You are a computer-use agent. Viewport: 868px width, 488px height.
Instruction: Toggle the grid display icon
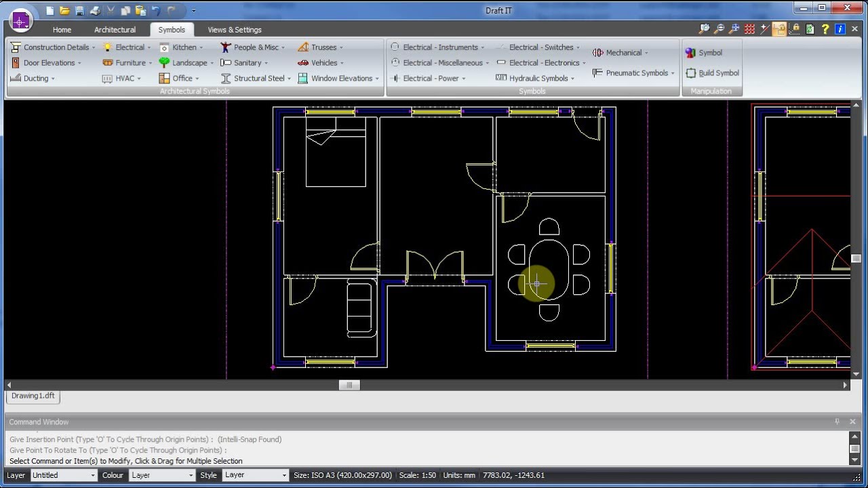pos(749,29)
